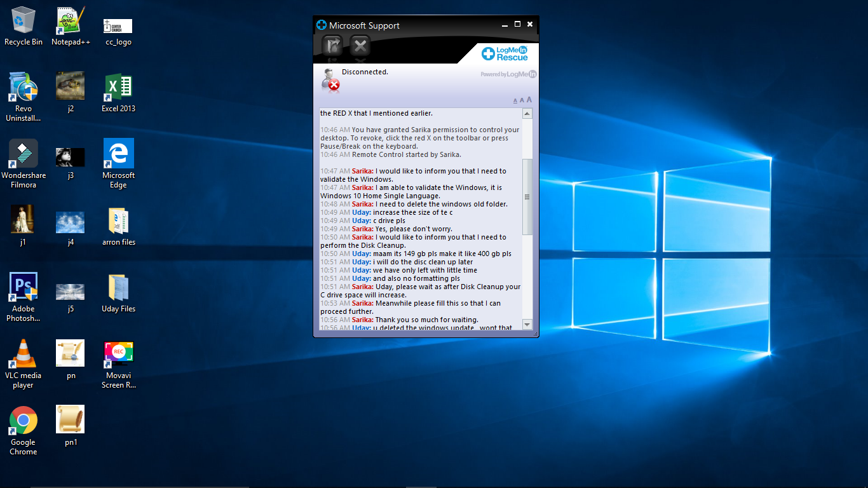Click the chat scrollbar down arrow
This screenshot has width=868, height=488.
(x=527, y=325)
